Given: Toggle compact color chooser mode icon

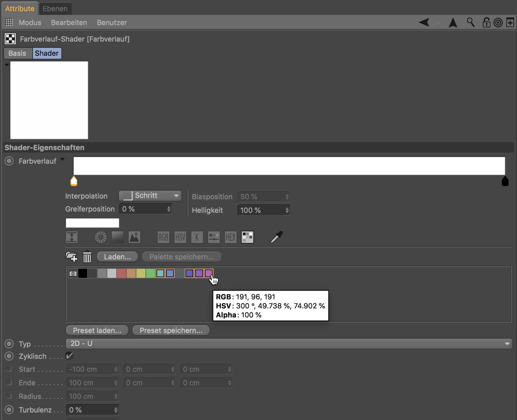Looking at the screenshot, I should coord(72,237).
